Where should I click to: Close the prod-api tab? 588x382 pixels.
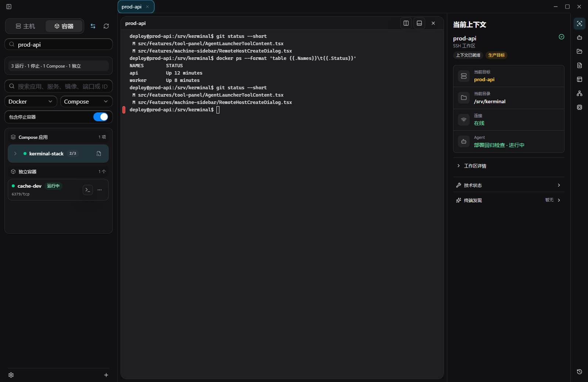click(147, 7)
